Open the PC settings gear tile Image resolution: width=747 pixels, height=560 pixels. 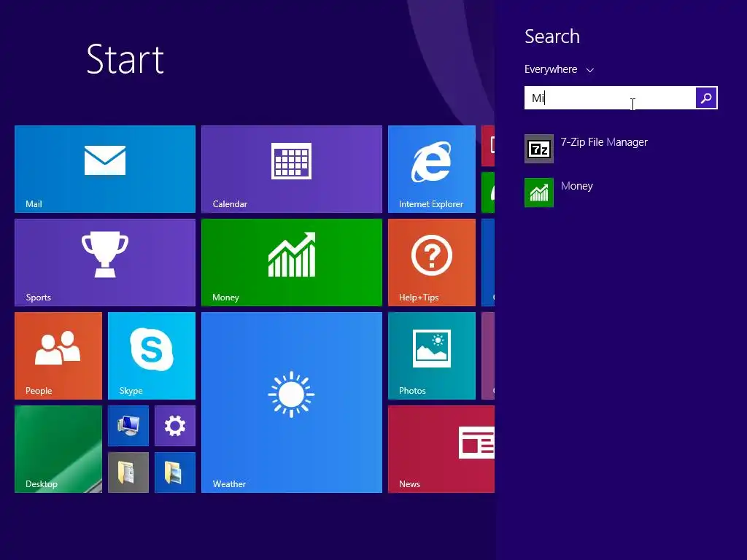pyautogui.click(x=175, y=426)
